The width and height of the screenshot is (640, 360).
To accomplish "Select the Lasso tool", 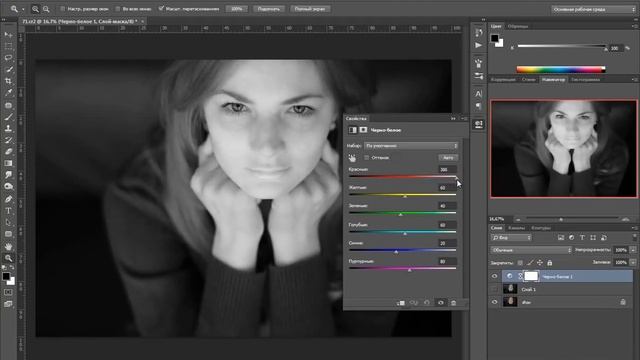I will tap(8, 58).
